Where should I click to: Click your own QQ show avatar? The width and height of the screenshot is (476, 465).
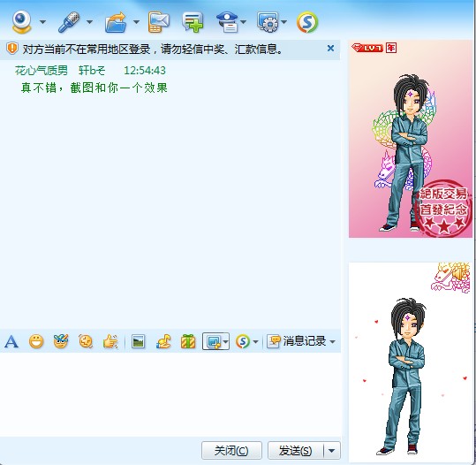411,362
